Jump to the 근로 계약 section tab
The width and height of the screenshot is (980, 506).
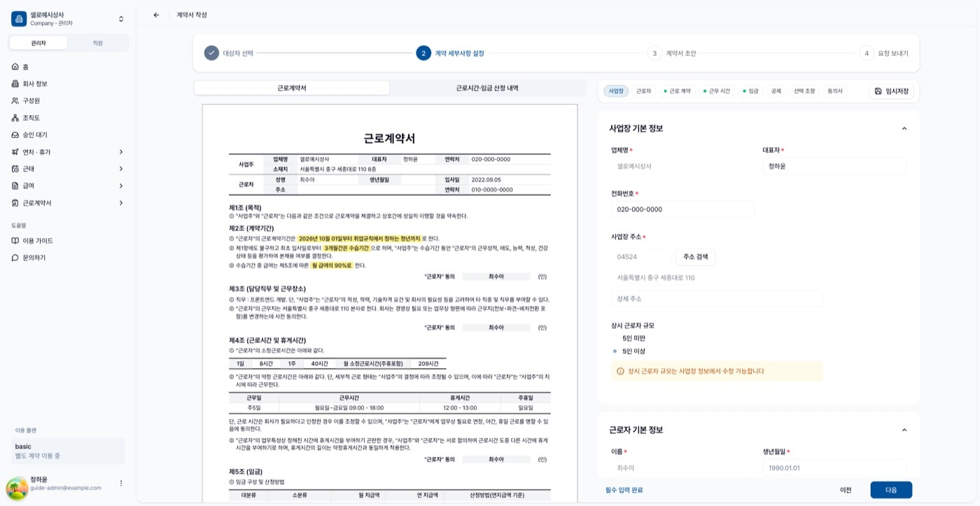click(677, 91)
